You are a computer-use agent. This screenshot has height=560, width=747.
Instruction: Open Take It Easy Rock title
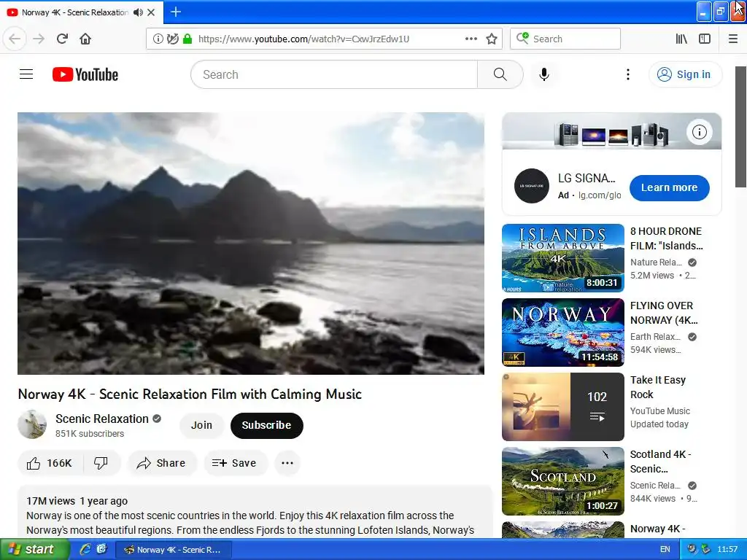point(658,387)
